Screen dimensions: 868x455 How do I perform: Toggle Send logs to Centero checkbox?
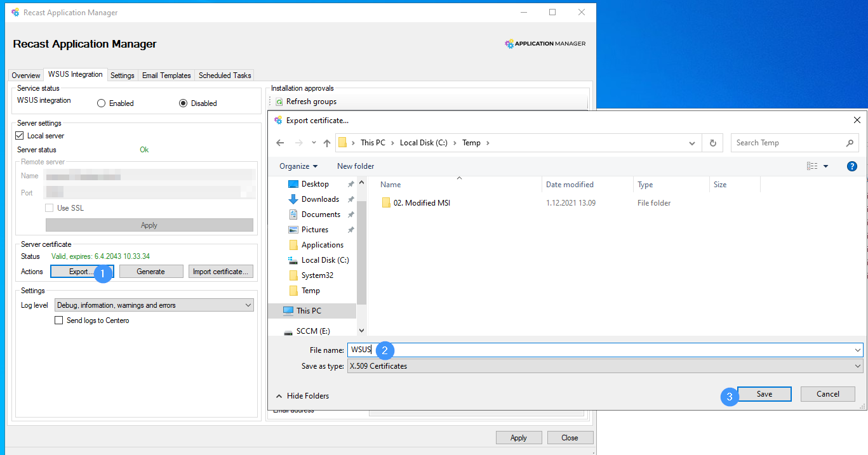(x=60, y=320)
